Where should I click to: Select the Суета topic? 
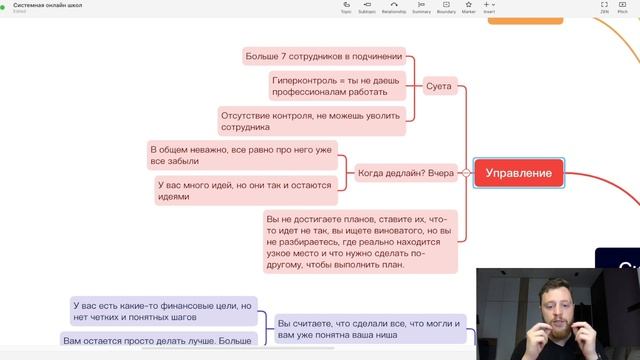click(439, 86)
